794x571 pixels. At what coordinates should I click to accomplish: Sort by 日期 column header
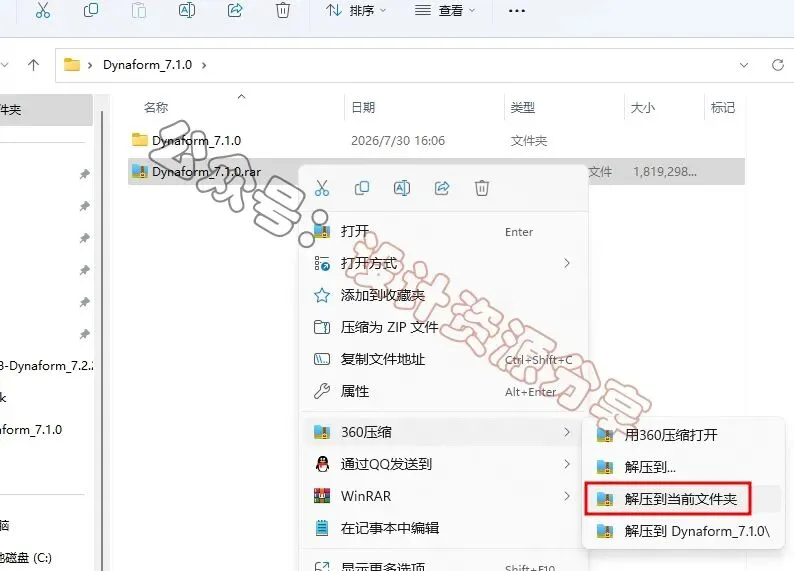363,107
